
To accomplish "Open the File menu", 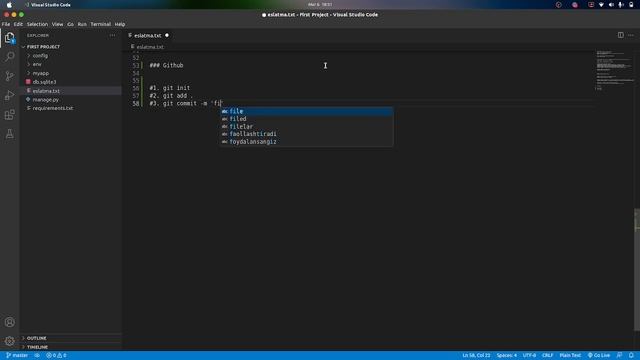I will tap(6, 24).
